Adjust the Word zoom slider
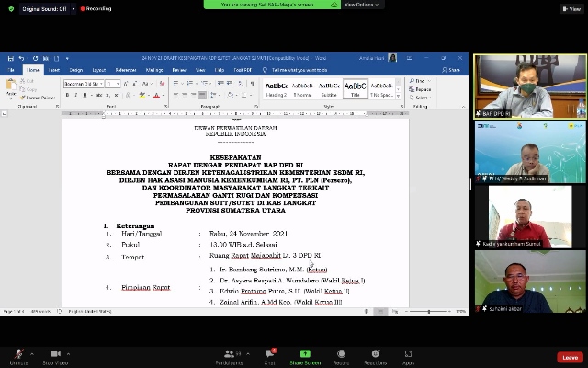 pos(429,312)
